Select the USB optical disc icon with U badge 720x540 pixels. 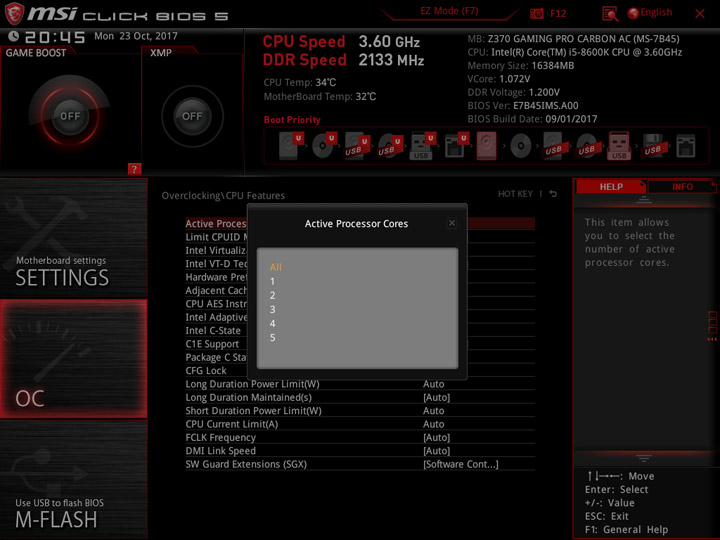[390, 146]
